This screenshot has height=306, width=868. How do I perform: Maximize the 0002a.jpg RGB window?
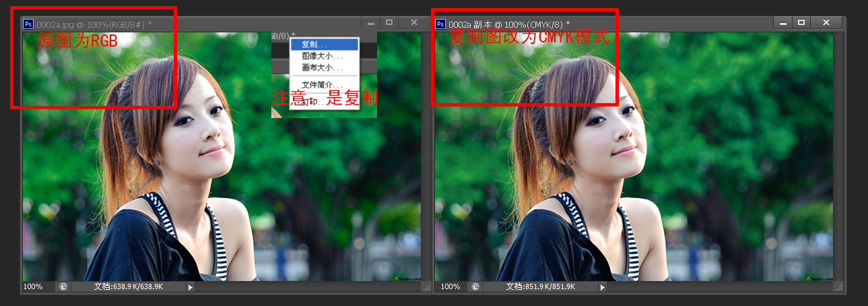(389, 22)
